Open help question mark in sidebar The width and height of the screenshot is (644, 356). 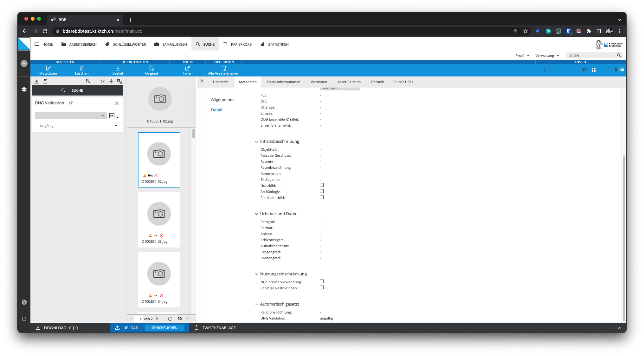tap(24, 302)
